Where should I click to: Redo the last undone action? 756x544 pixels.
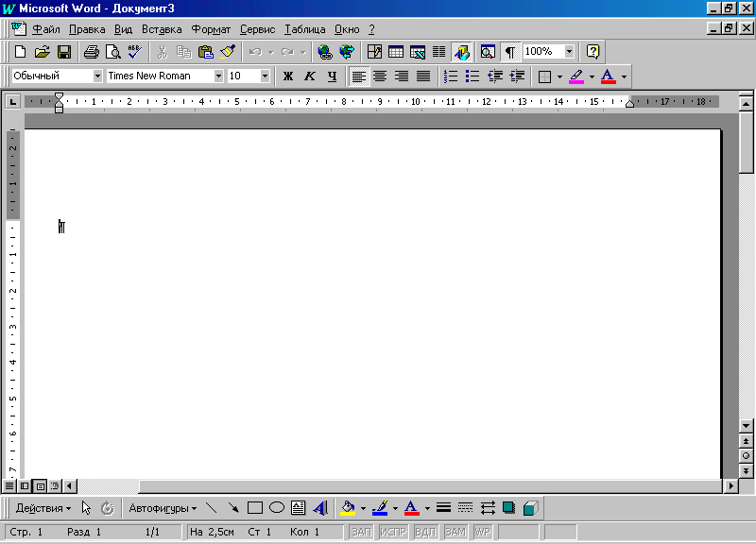point(287,52)
